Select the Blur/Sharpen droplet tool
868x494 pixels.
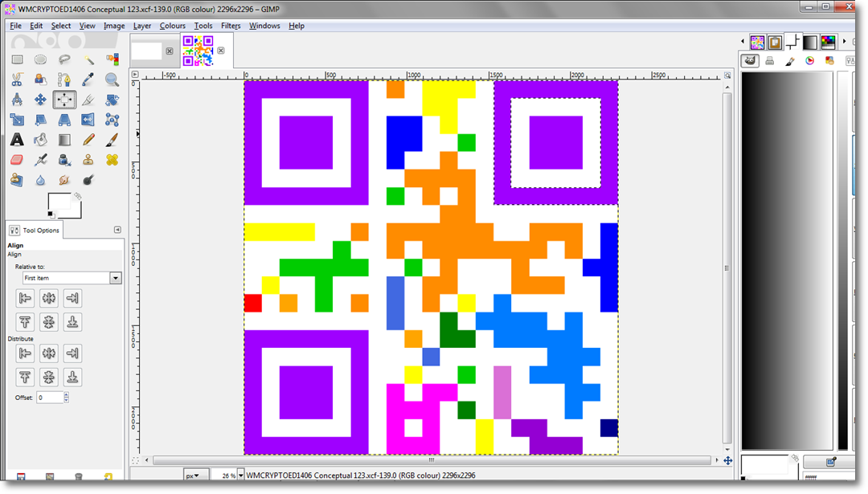pyautogui.click(x=40, y=180)
